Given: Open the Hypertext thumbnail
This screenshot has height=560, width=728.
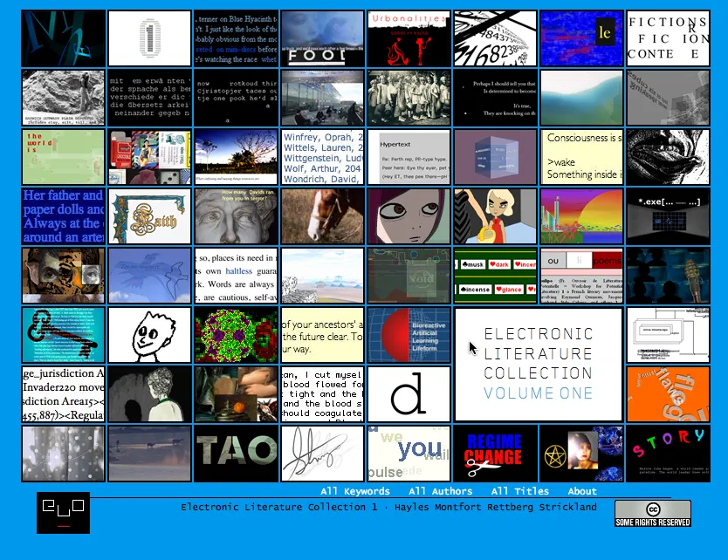Looking at the screenshot, I should click(x=409, y=157).
